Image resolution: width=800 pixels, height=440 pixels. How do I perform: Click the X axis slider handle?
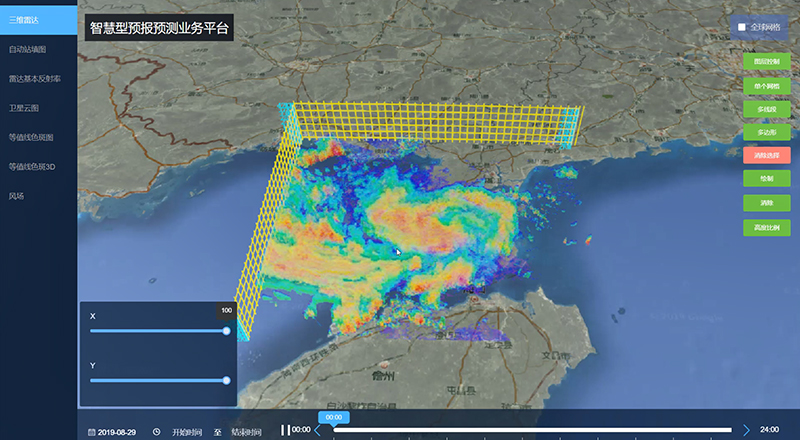click(226, 330)
